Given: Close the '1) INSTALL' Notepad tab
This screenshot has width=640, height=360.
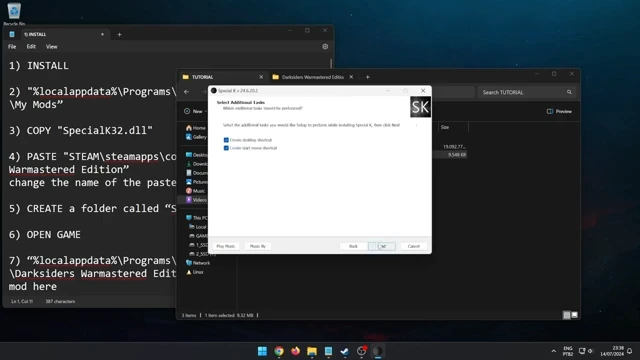Looking at the screenshot, I should click(x=102, y=35).
